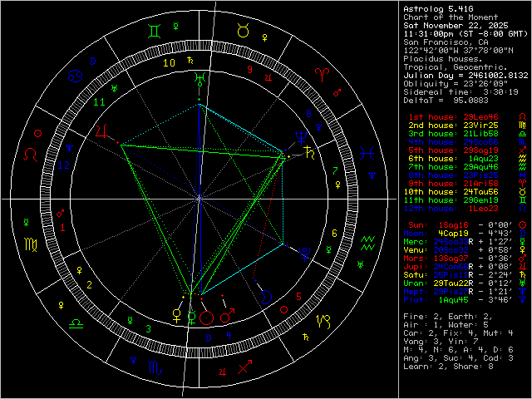Click the large red Aries sign in zodiac ring
This screenshot has width=532, height=399.
pyautogui.click(x=322, y=75)
